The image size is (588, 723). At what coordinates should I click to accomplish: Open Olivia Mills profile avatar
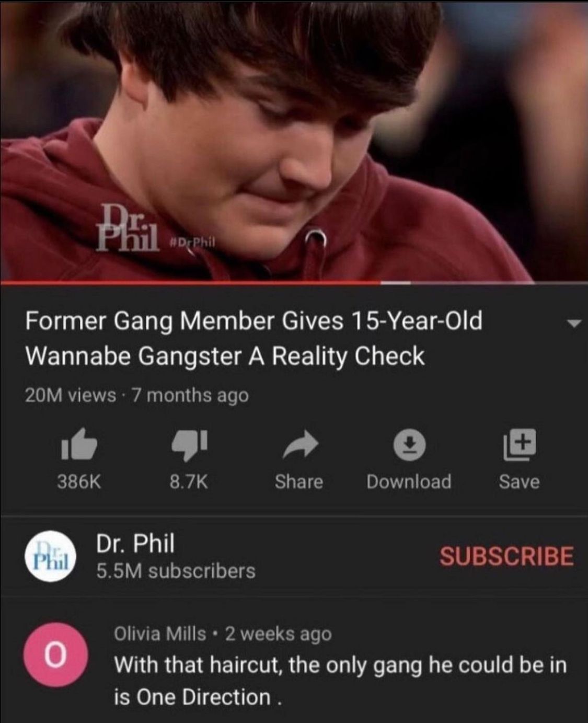(x=55, y=656)
